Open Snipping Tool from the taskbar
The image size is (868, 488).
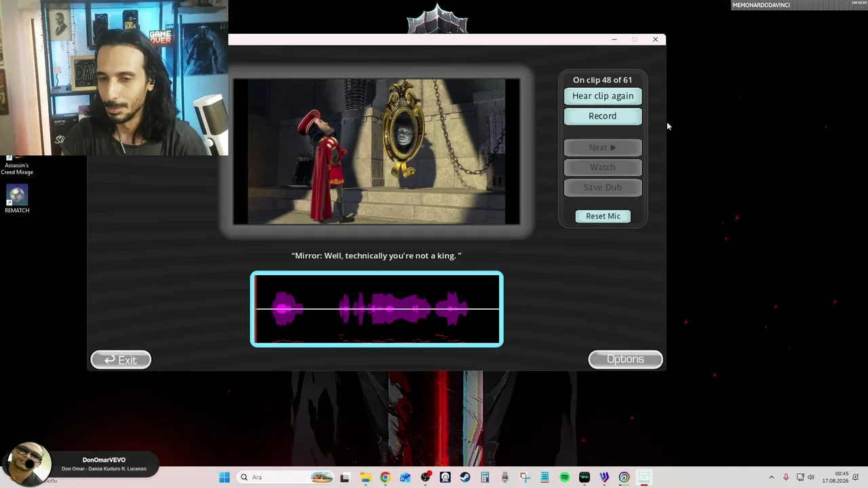525,477
